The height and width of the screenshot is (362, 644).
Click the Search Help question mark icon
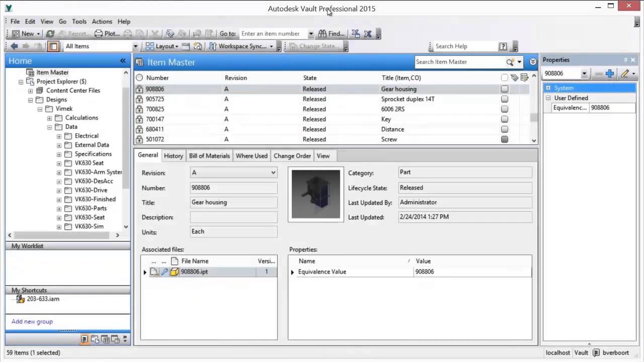pos(503,46)
